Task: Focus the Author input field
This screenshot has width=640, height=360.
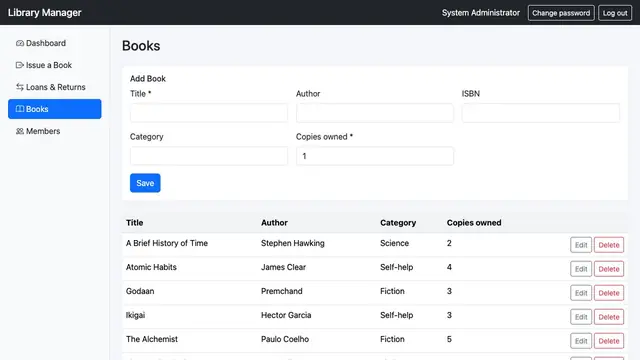Action: (375, 113)
